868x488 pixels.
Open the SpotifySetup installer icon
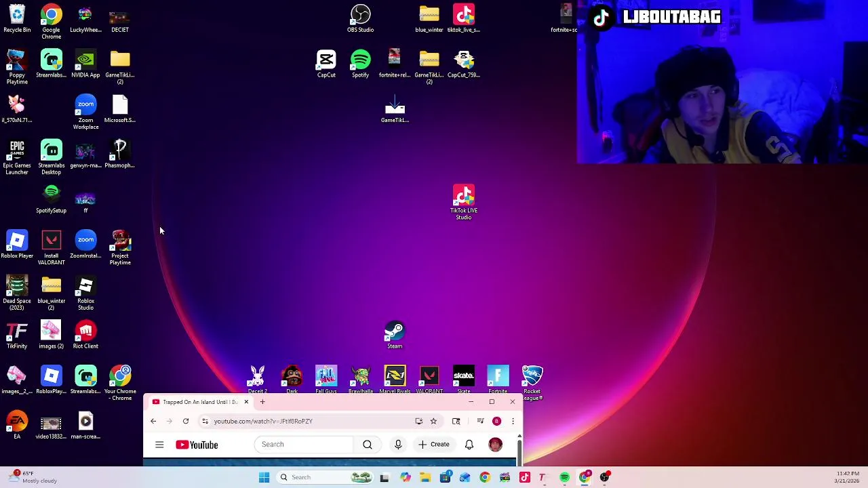(52, 199)
